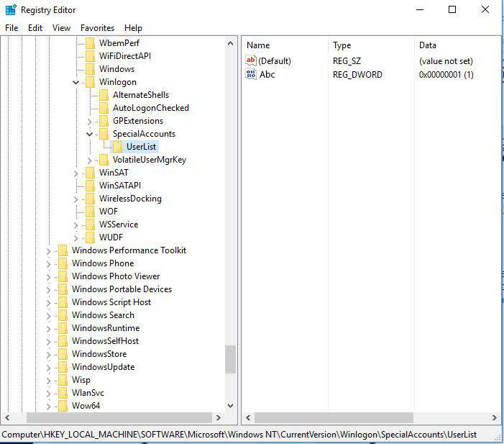Maximize the Registry Editor window

(452, 9)
